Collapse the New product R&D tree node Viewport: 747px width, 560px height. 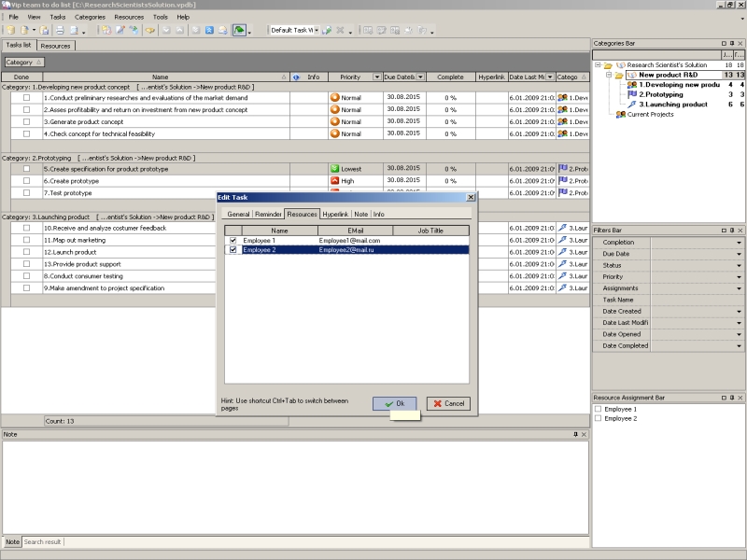tap(608, 75)
